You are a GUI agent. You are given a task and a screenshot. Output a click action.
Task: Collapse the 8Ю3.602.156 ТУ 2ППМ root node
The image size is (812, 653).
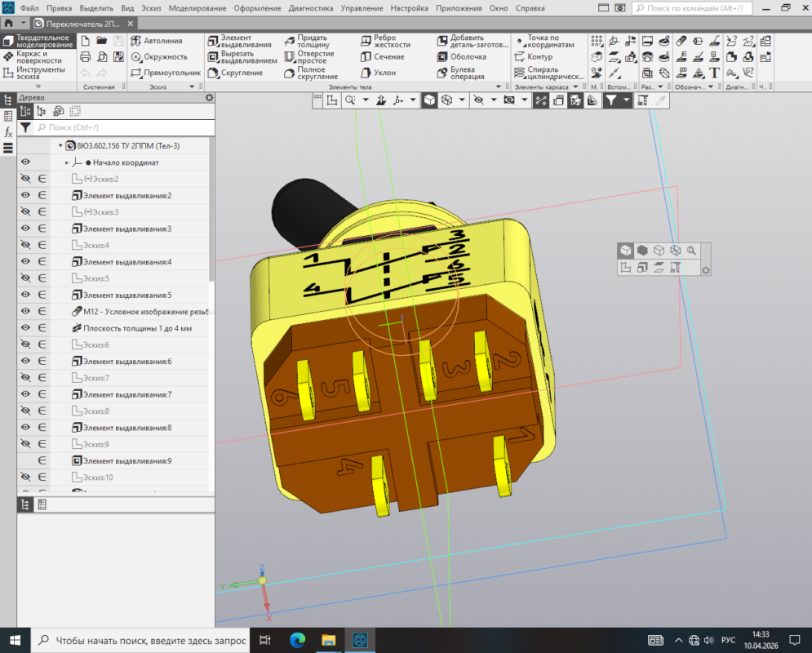tap(60, 146)
